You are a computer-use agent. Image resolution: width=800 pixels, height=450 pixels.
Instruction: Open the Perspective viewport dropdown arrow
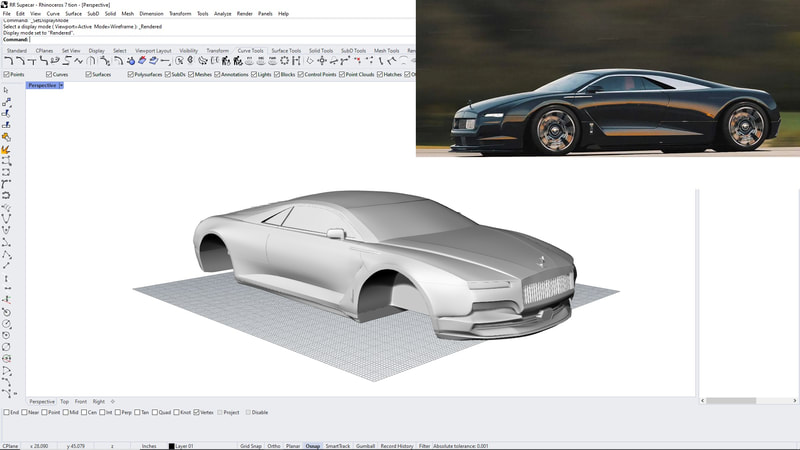(61, 86)
